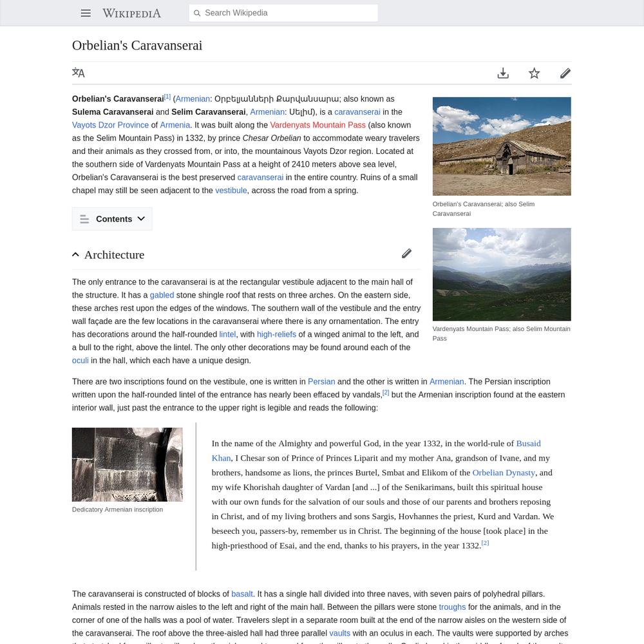The image size is (644, 644).
Task: Open reference [2] at end of quote
Action: [x=485, y=543]
